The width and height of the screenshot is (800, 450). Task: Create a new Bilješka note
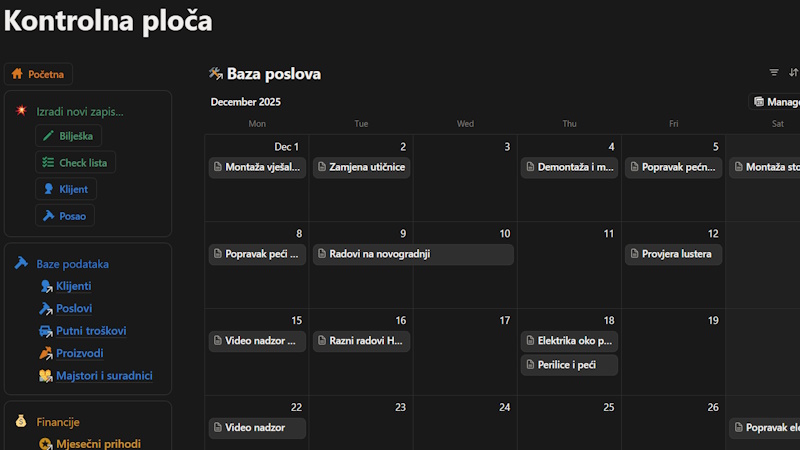tap(68, 136)
